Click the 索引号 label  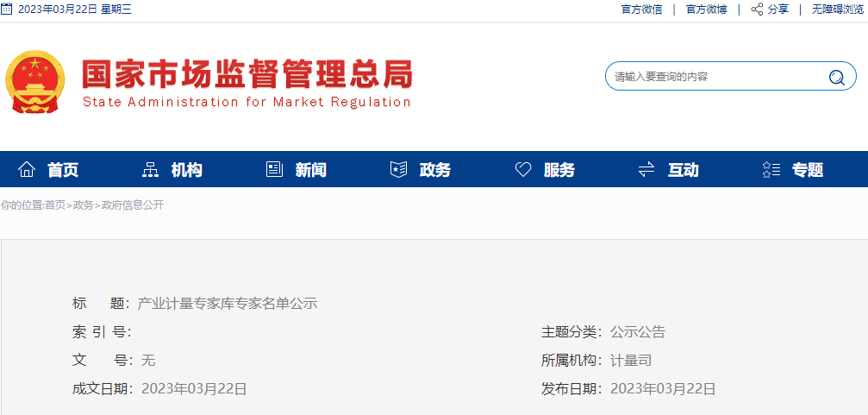(101, 332)
